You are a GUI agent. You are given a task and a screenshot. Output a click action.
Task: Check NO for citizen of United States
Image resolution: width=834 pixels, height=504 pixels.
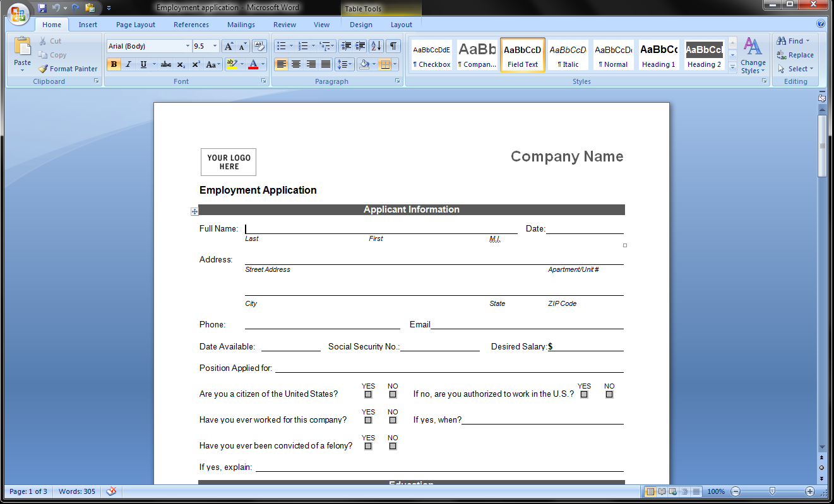pyautogui.click(x=393, y=394)
